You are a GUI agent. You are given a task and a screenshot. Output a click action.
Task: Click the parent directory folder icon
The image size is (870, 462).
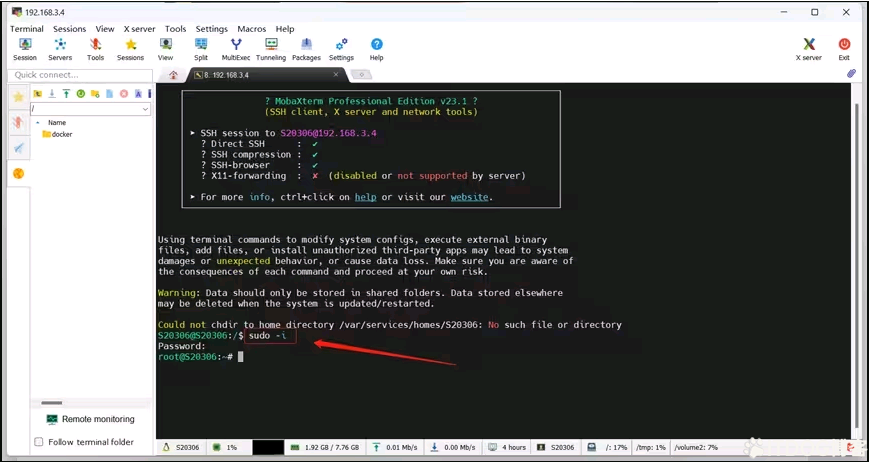point(38,94)
